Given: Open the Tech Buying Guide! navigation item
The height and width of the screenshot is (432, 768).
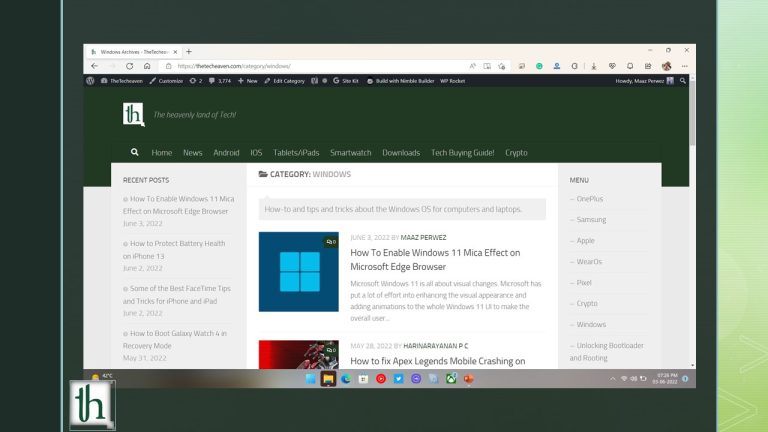Looking at the screenshot, I should [x=462, y=153].
